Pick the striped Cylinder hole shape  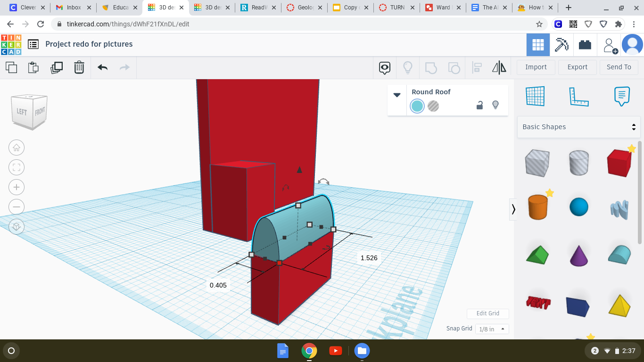point(579,163)
